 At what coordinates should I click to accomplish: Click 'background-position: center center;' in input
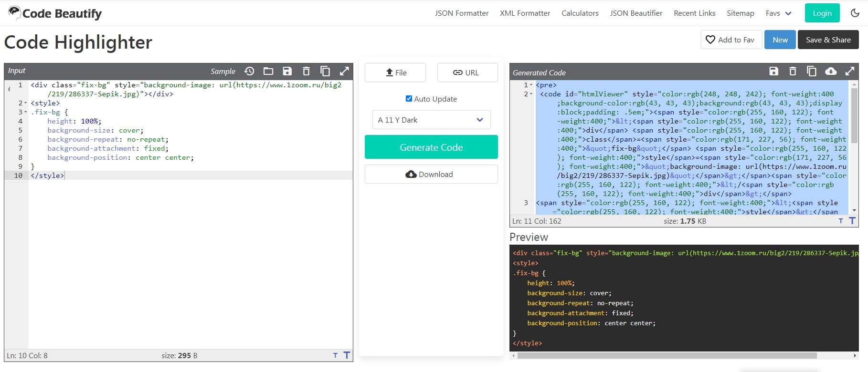pyautogui.click(x=120, y=157)
